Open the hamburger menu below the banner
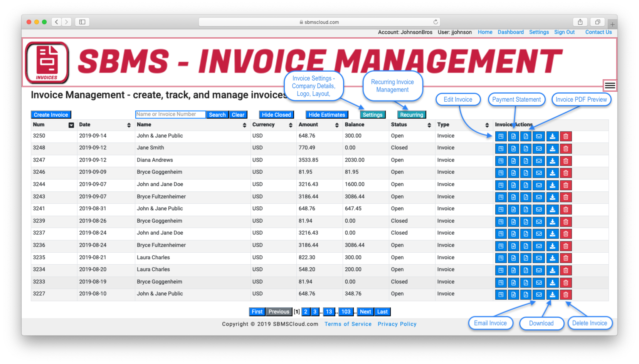 pyautogui.click(x=610, y=86)
